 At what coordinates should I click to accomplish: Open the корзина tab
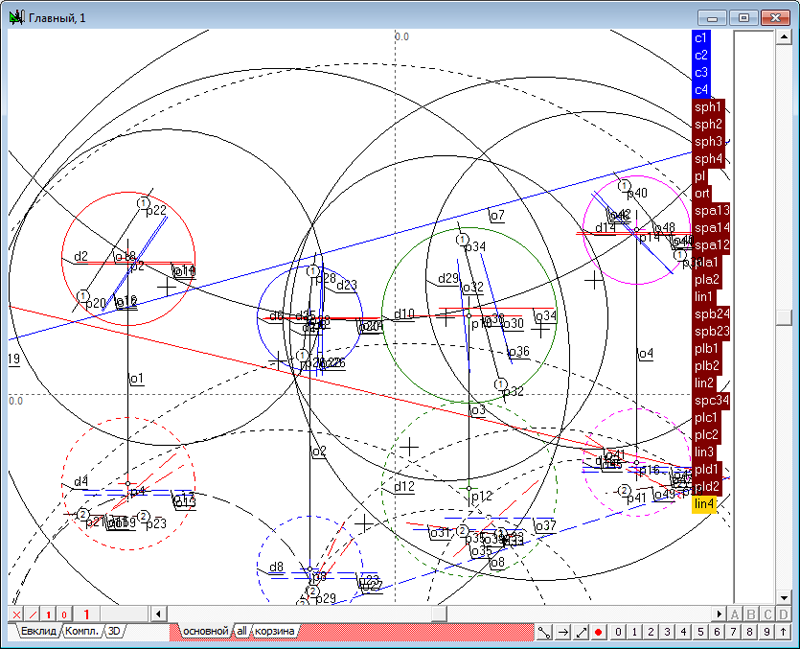(x=274, y=631)
